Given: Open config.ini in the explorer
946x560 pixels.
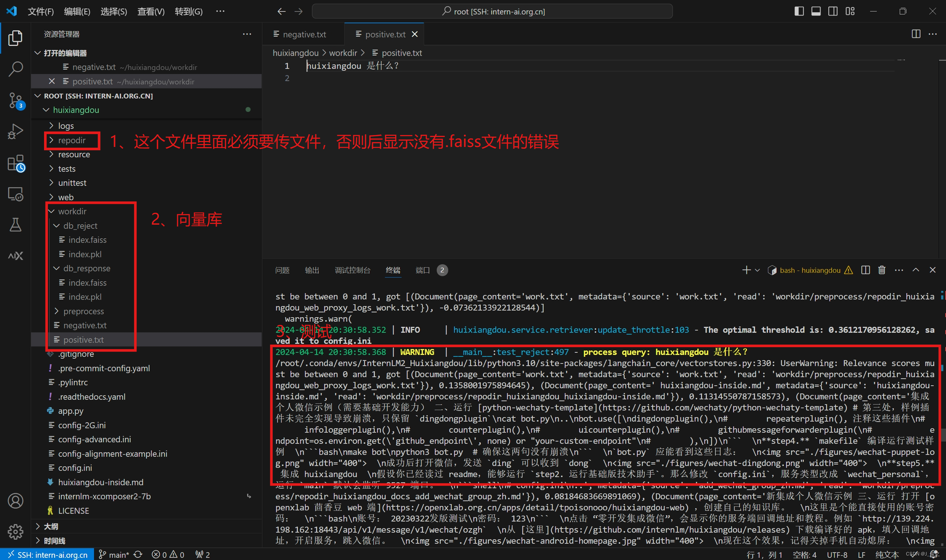Looking at the screenshot, I should (x=147, y=467).
